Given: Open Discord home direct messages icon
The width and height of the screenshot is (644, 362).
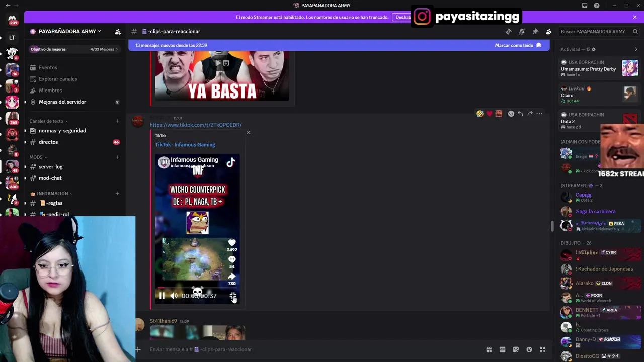Looking at the screenshot, I should click(x=12, y=20).
